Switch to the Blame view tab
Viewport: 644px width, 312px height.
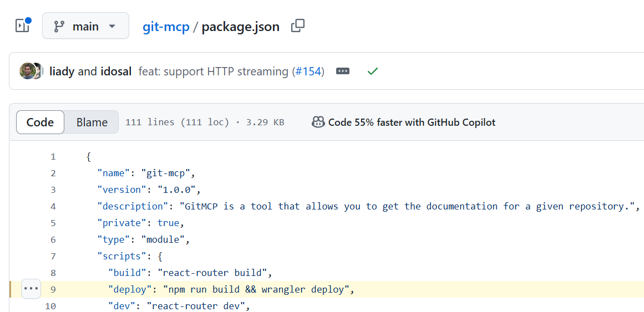(92, 122)
